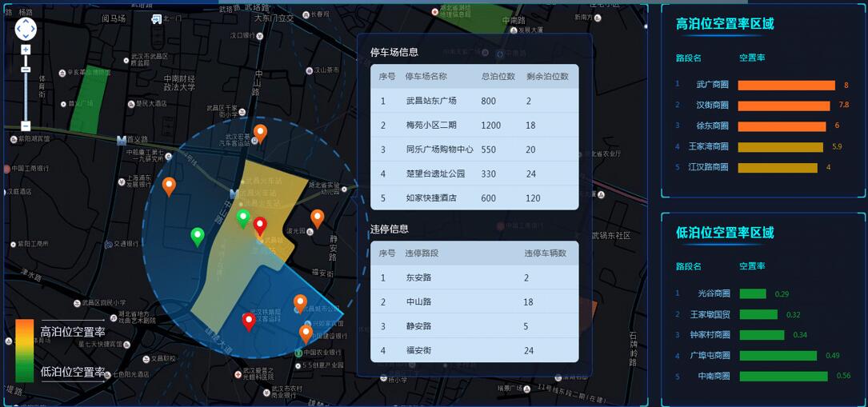Screen dimensions: 868x407
Task: Click the 总泊位数 column header
Action: click(498, 77)
